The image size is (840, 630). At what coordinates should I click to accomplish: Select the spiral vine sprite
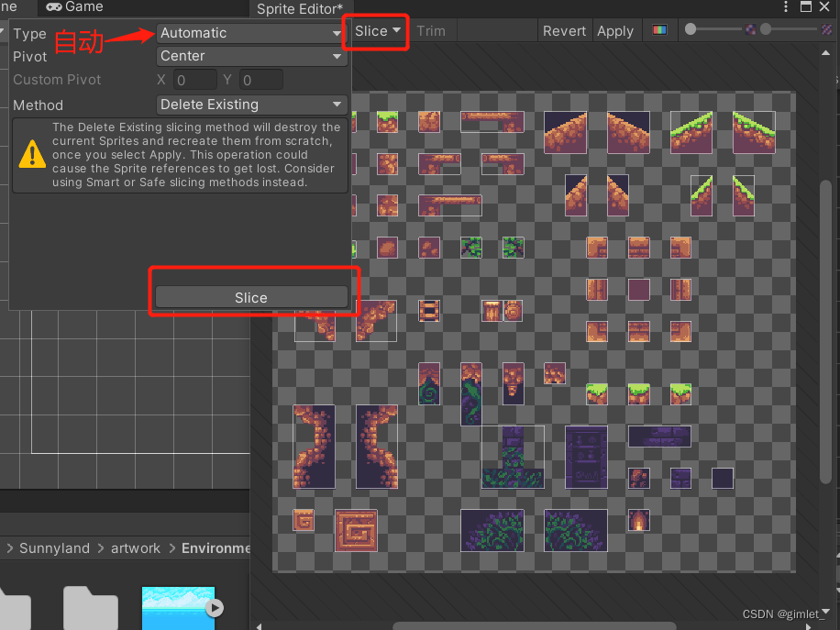[428, 383]
